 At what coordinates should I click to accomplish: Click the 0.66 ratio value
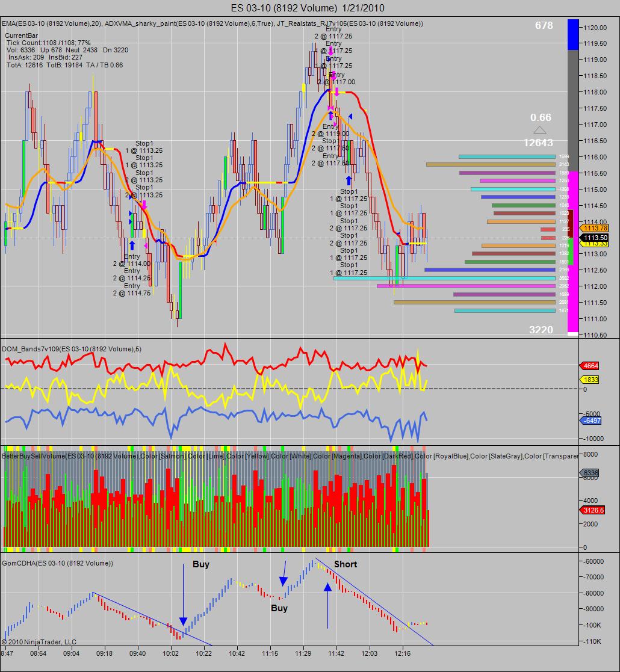point(541,117)
